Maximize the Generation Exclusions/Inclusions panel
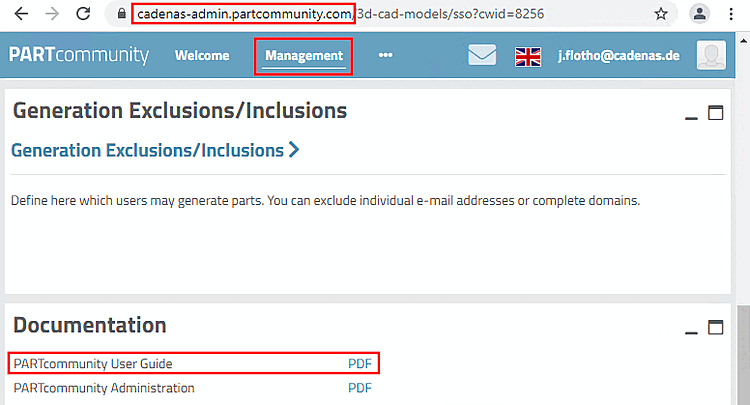Image resolution: width=750 pixels, height=405 pixels. [715, 113]
